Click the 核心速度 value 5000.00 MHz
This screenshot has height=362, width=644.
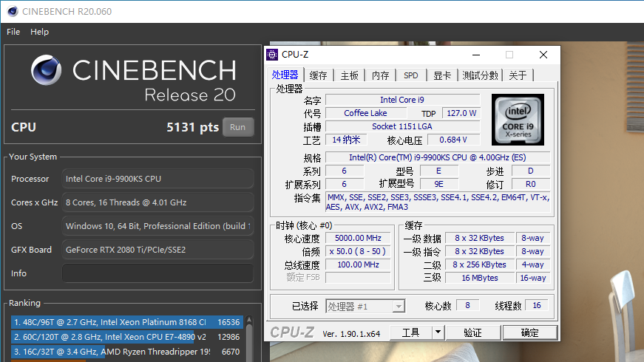click(358, 238)
